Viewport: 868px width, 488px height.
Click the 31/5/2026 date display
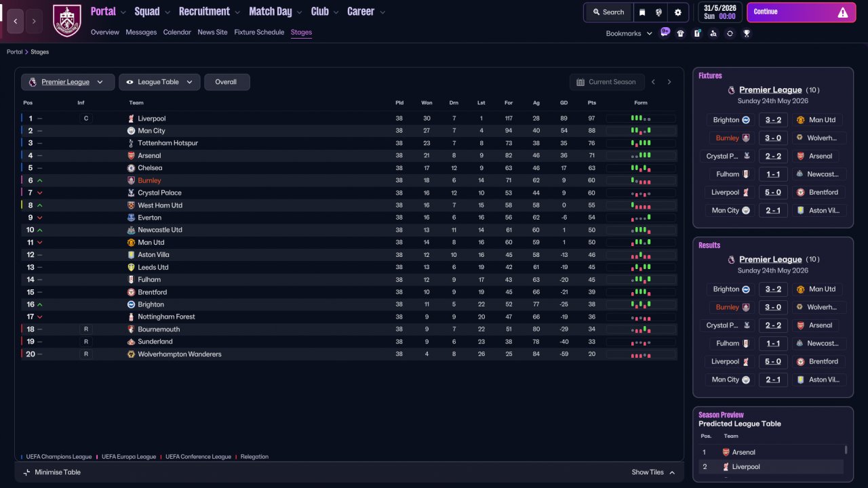point(719,12)
